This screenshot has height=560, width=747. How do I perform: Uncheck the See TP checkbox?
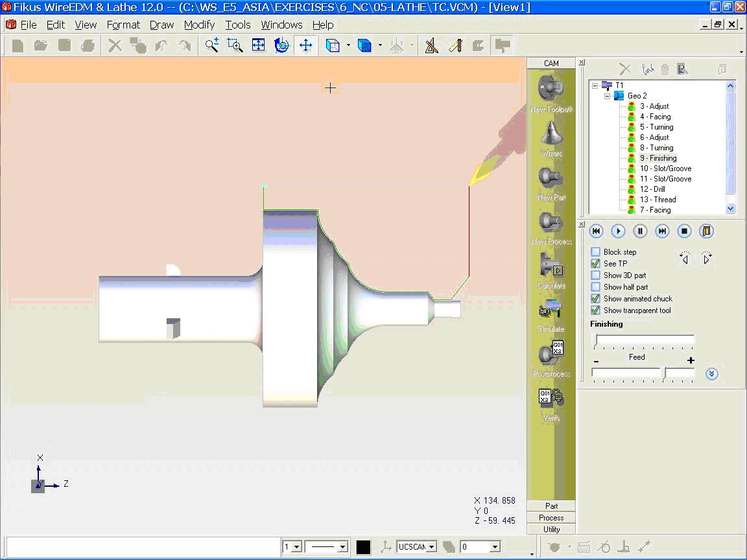[x=595, y=263]
